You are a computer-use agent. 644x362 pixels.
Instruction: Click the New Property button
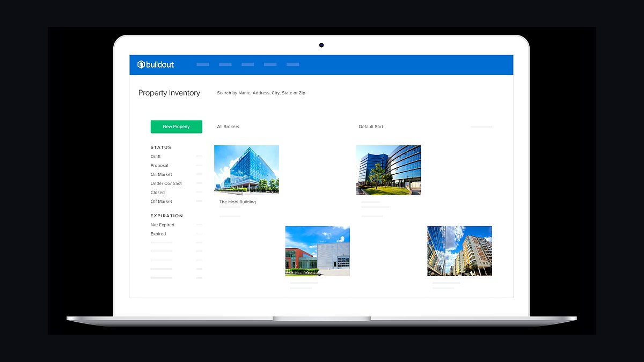(x=176, y=127)
